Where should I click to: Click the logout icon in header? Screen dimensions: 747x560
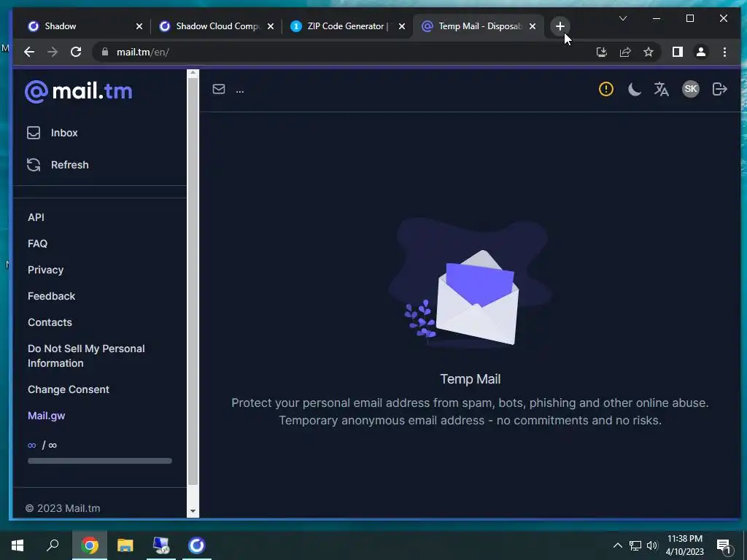[719, 89]
